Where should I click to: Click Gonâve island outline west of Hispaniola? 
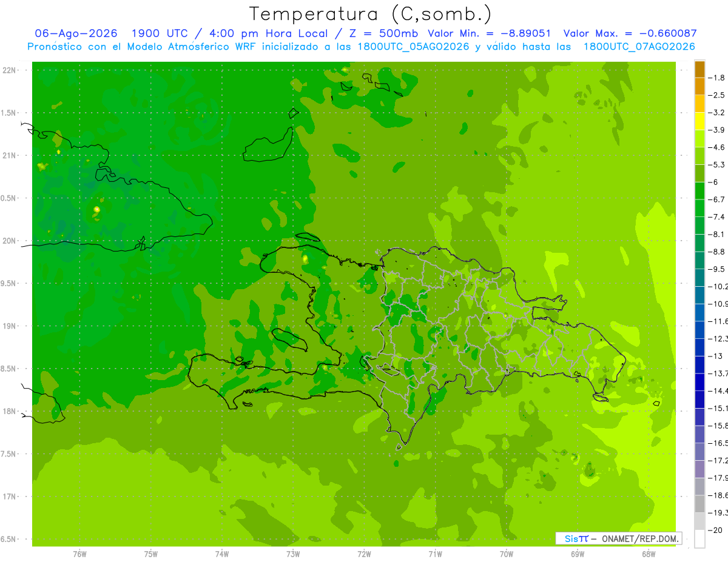pos(289,340)
